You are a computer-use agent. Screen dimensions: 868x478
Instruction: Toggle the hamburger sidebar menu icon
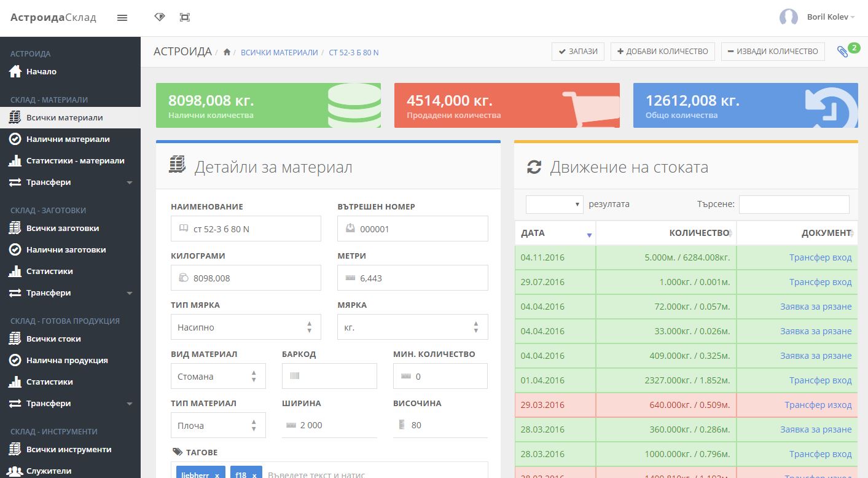coord(122,18)
